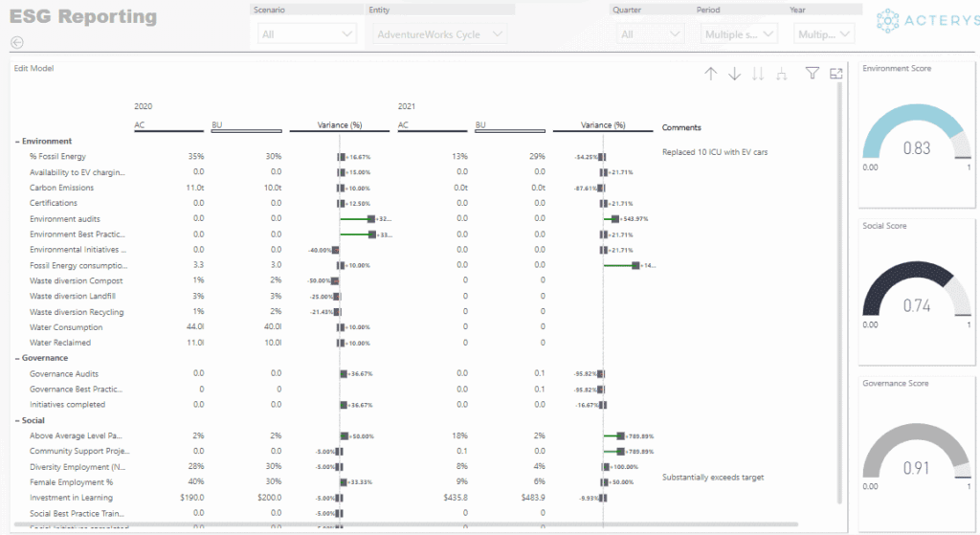Collapse the Environment group
980x535 pixels.
pos(17,142)
